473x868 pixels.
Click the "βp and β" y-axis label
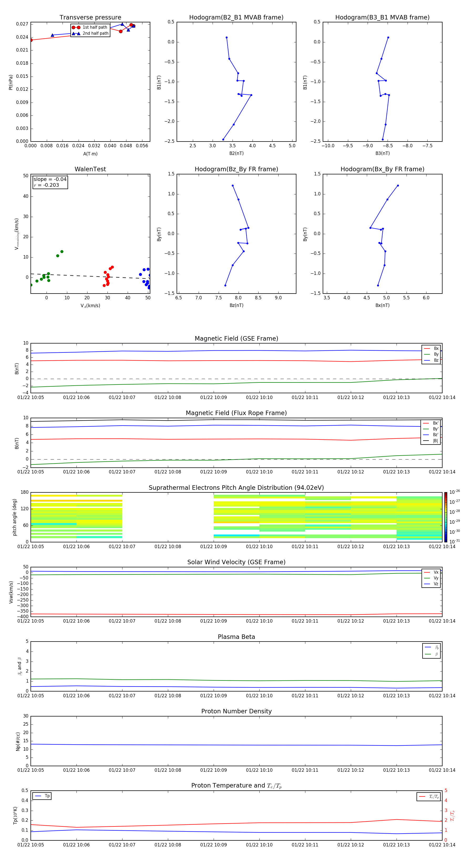coord(20,666)
